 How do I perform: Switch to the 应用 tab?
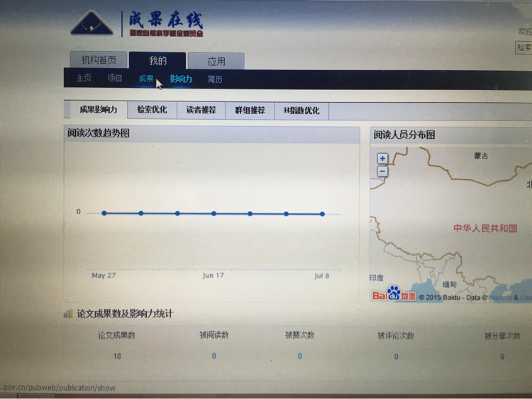pyautogui.click(x=216, y=62)
